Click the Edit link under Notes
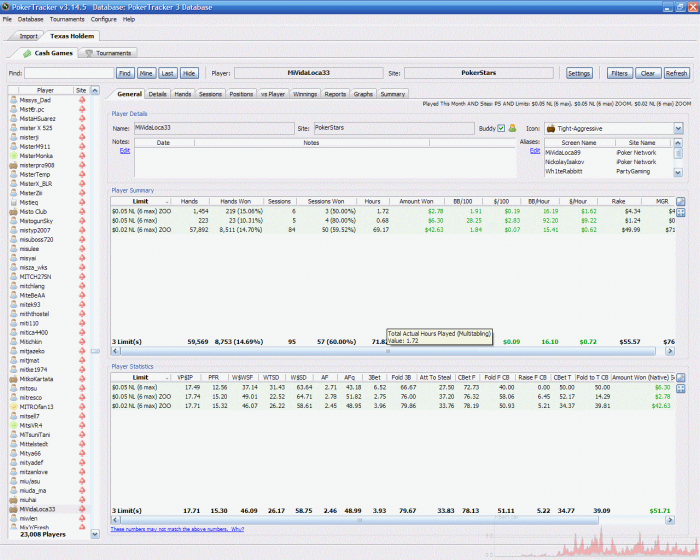The width and height of the screenshot is (700, 560). (125, 150)
